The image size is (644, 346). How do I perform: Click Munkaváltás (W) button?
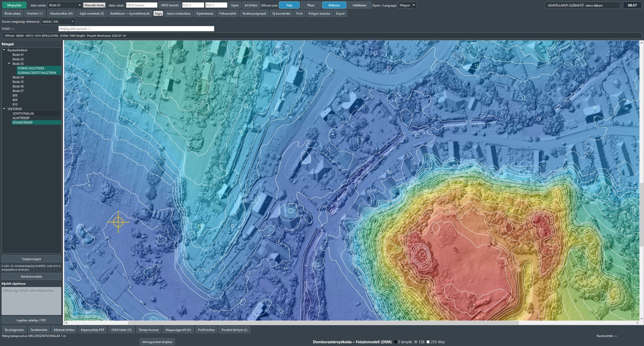61,14
